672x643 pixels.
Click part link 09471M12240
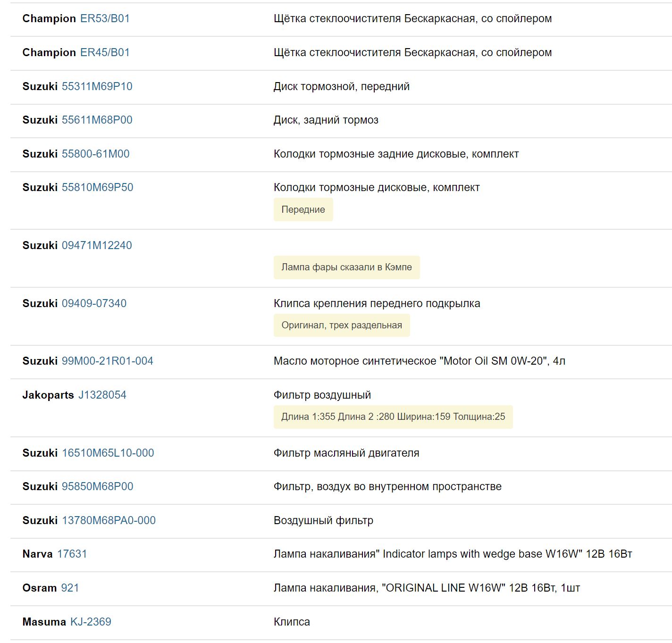tap(97, 245)
